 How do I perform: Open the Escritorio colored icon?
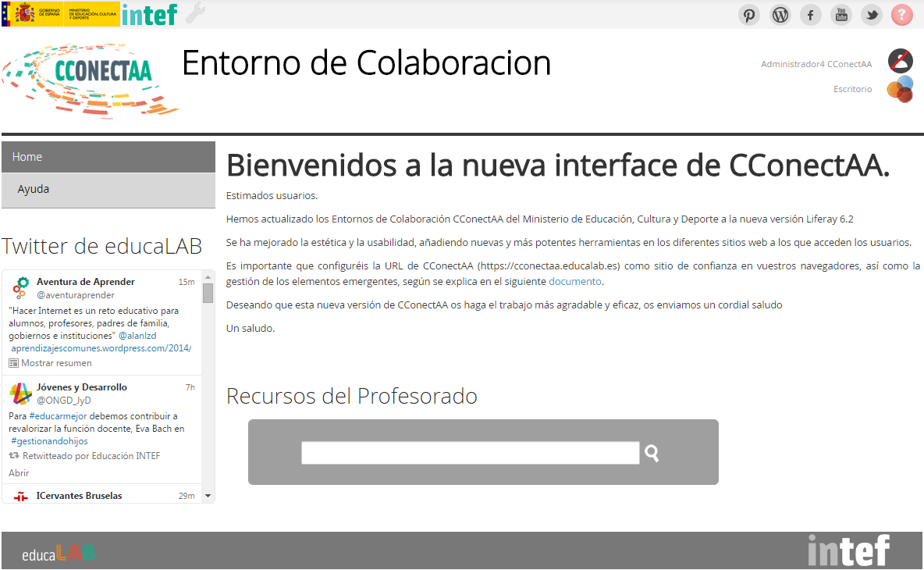[899, 89]
